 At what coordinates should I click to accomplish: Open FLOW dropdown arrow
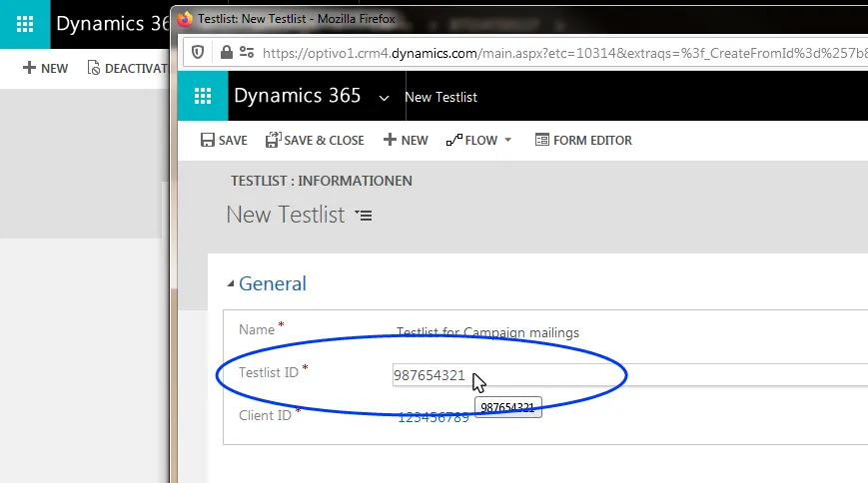pyautogui.click(x=507, y=140)
